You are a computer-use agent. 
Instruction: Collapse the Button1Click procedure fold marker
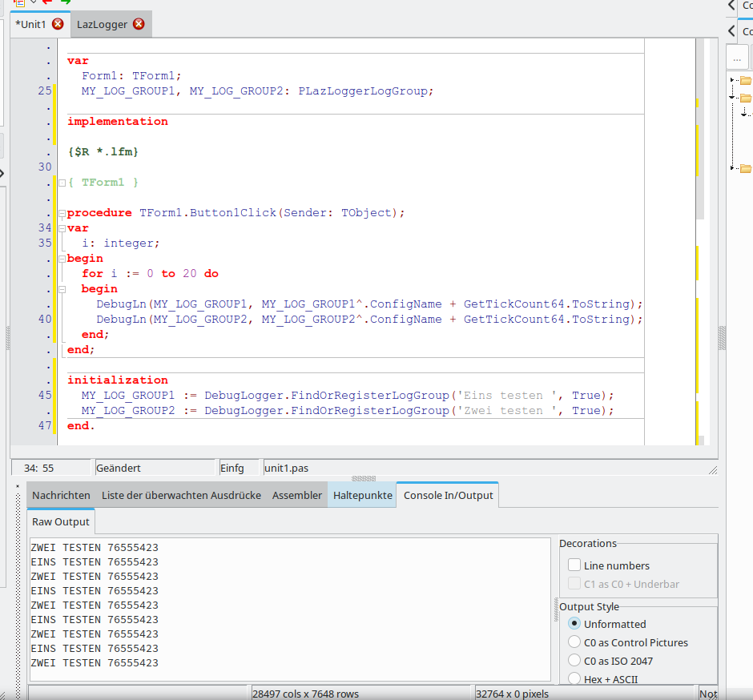tap(62, 213)
